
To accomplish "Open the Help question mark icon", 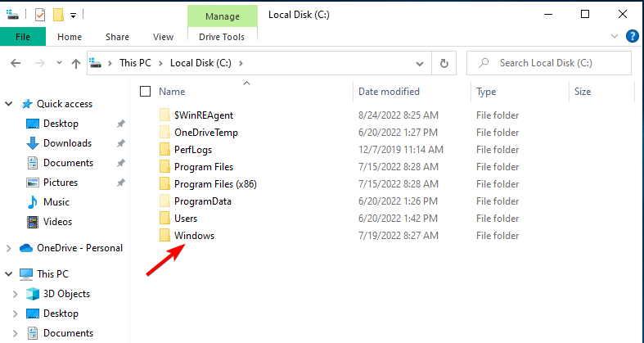I will click(632, 37).
